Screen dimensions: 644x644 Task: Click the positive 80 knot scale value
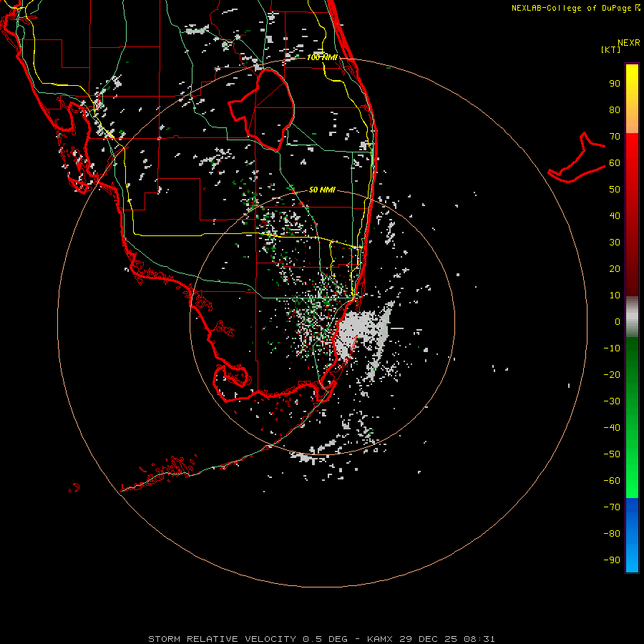[x=615, y=110]
